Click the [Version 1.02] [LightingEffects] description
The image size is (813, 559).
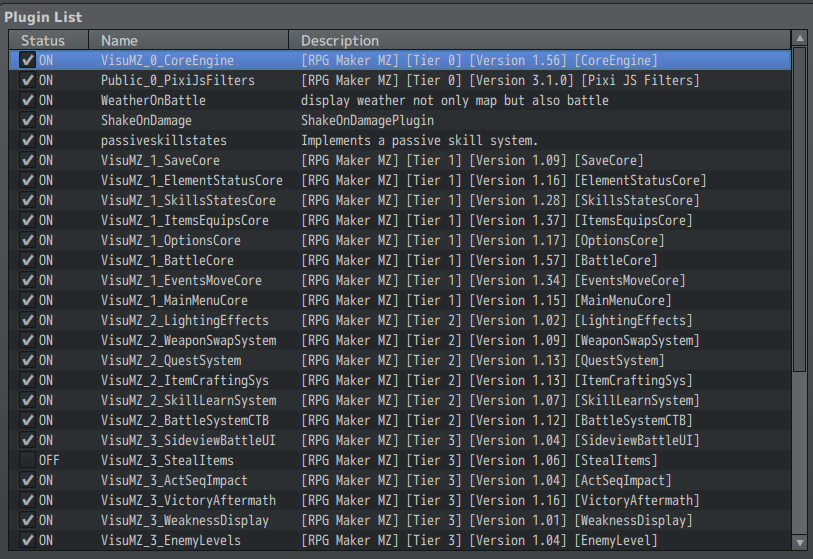(496, 320)
